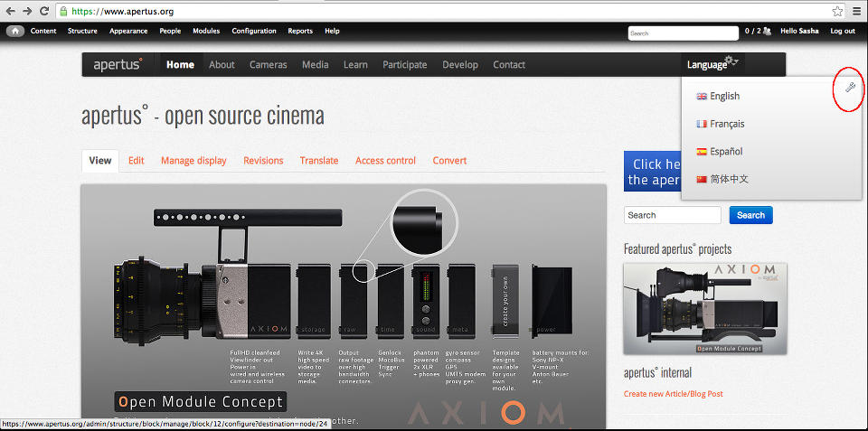Reload the page with the refresh icon
Viewport: 868px width, 431px height.
point(44,11)
